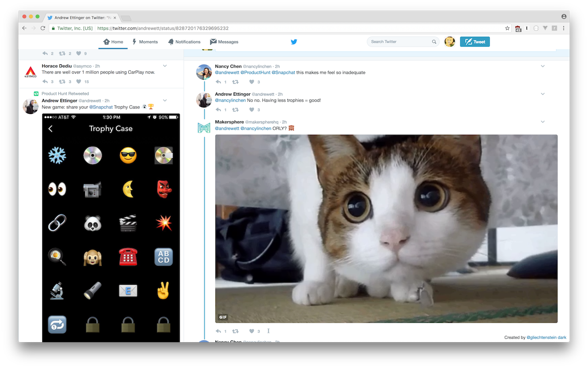Bookmark the page with the star icon
Screen dimensions: 588x368
507,28
